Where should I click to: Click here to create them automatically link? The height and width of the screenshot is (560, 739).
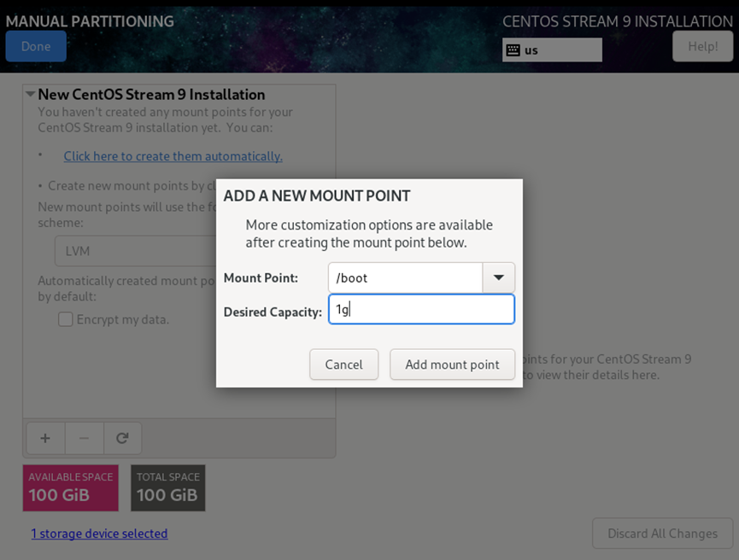[x=173, y=156]
